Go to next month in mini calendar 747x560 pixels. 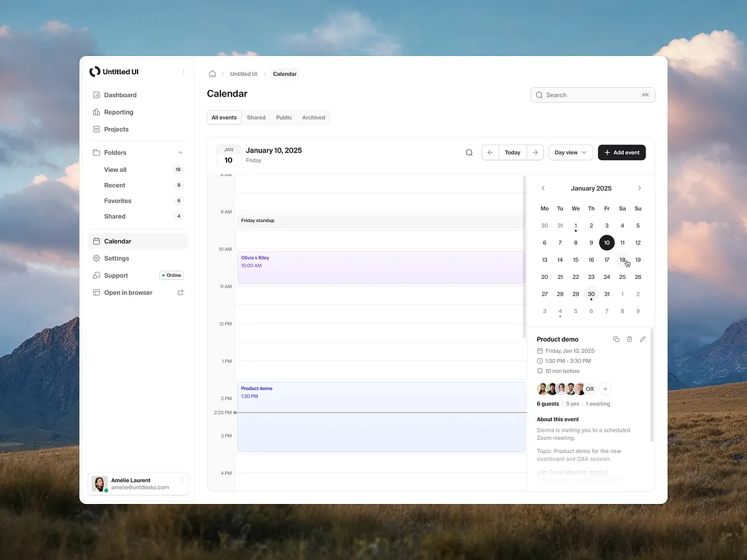[639, 189]
